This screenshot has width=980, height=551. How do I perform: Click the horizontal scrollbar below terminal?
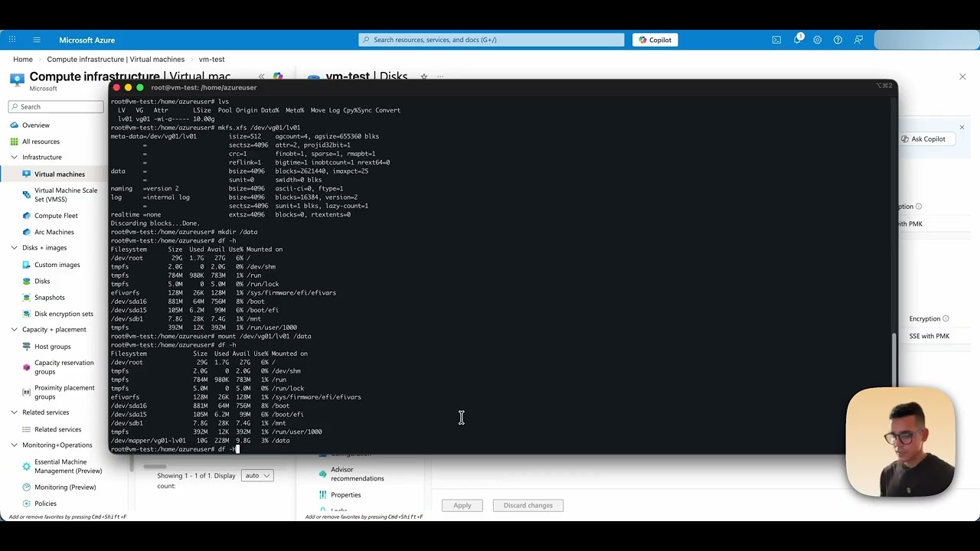tap(155, 466)
